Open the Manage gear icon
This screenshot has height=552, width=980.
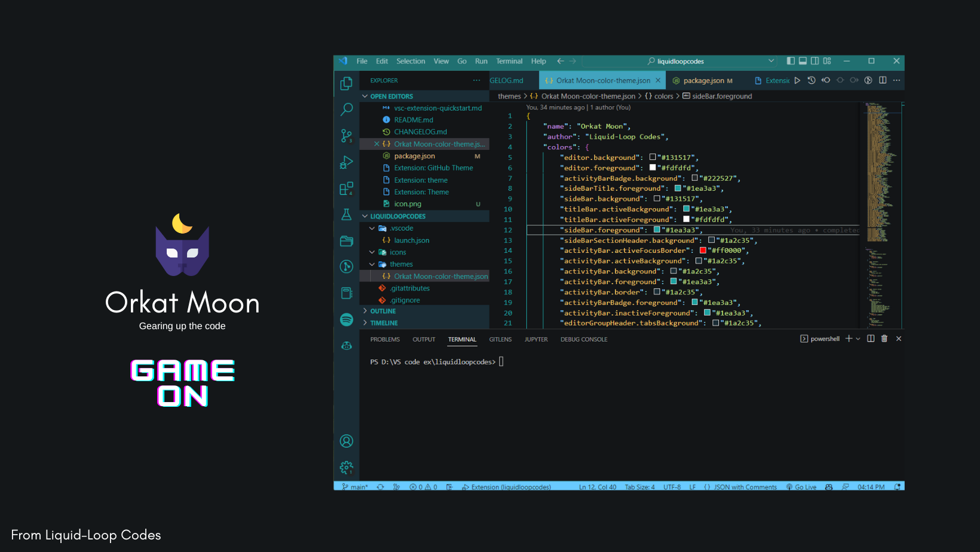(346, 467)
